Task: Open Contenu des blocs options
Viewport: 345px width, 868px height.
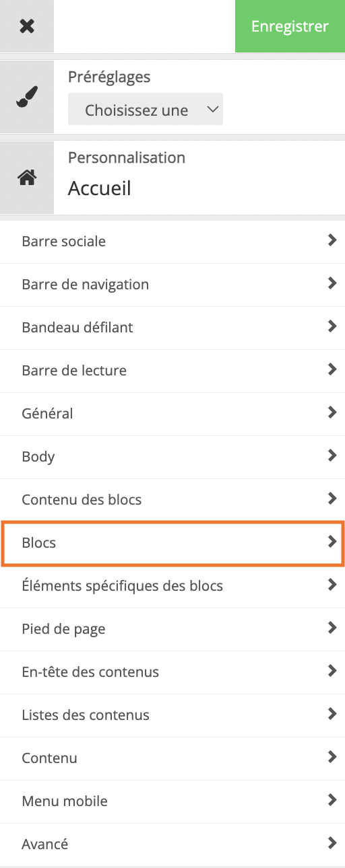Action: point(172,500)
